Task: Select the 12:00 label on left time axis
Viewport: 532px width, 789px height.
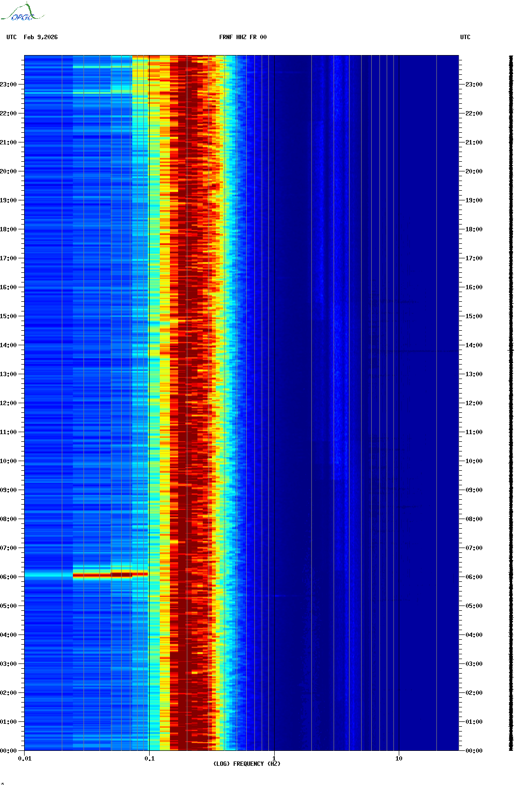Action: 8,403
